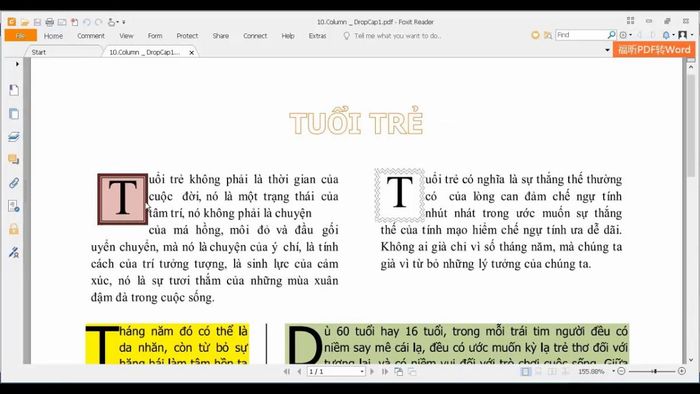
Task: Open the Attachments paperclip panel
Action: point(14,182)
